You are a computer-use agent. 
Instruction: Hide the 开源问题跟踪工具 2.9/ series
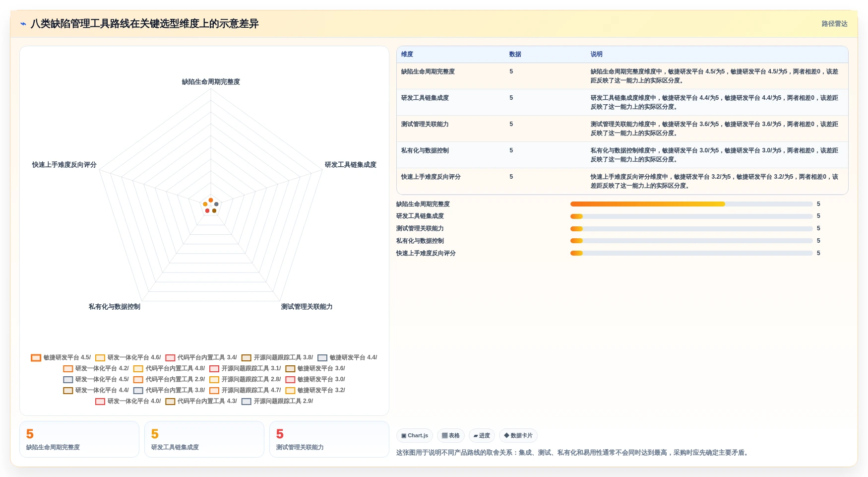coord(277,401)
